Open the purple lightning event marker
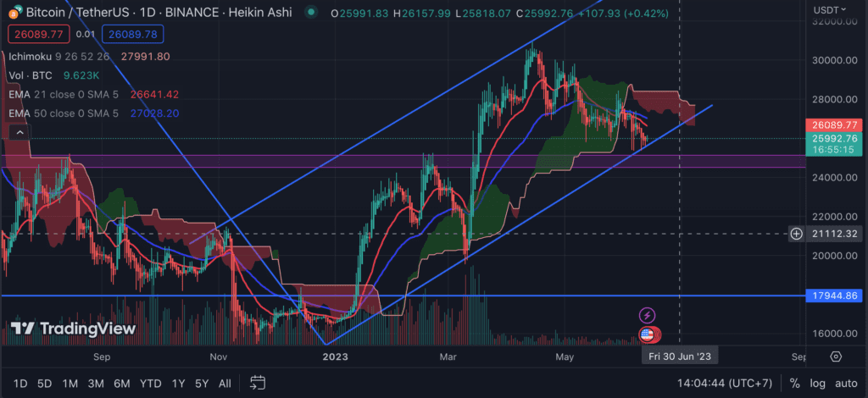Screen dimensions: 868x398 (x=647, y=316)
